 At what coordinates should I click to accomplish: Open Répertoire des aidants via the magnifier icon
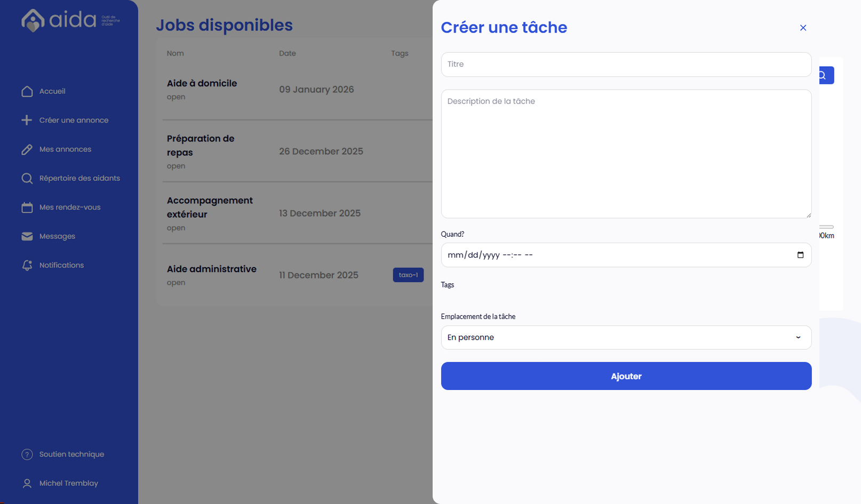[x=27, y=178]
